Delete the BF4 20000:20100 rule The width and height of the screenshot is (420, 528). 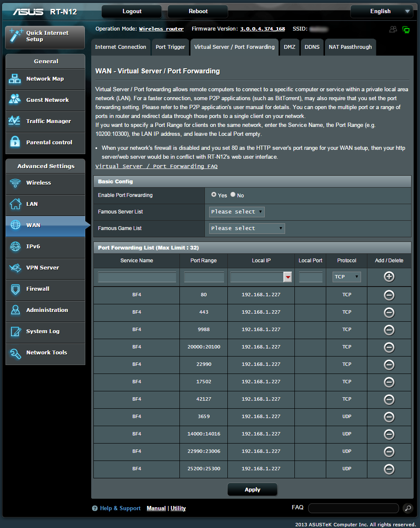coord(389,347)
